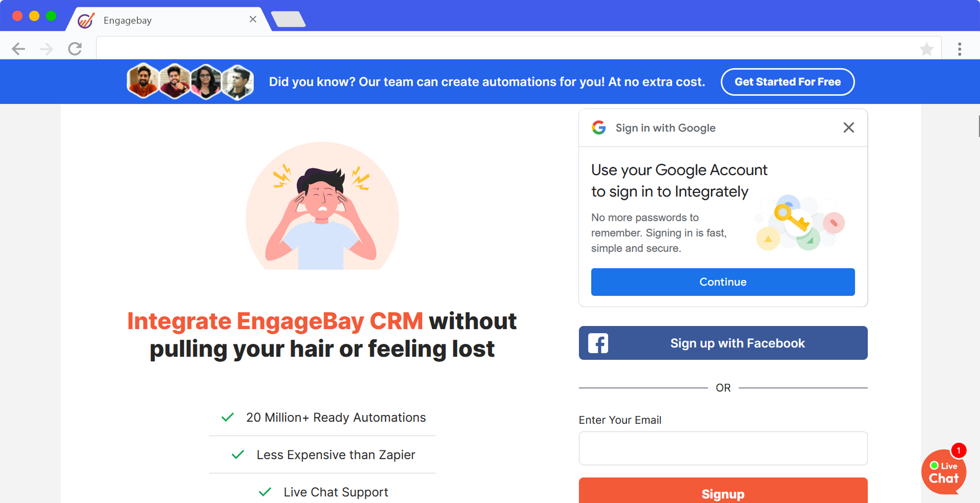Click the orange Signup button
The image size is (980, 503).
(723, 490)
